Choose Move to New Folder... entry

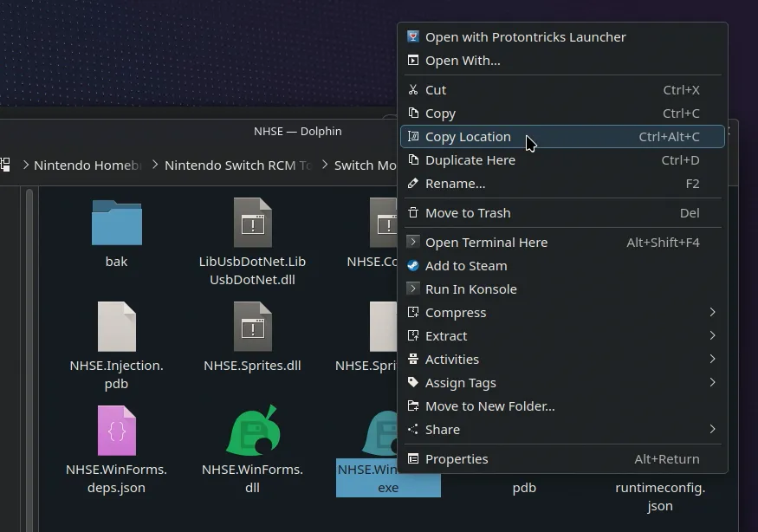[562, 406]
